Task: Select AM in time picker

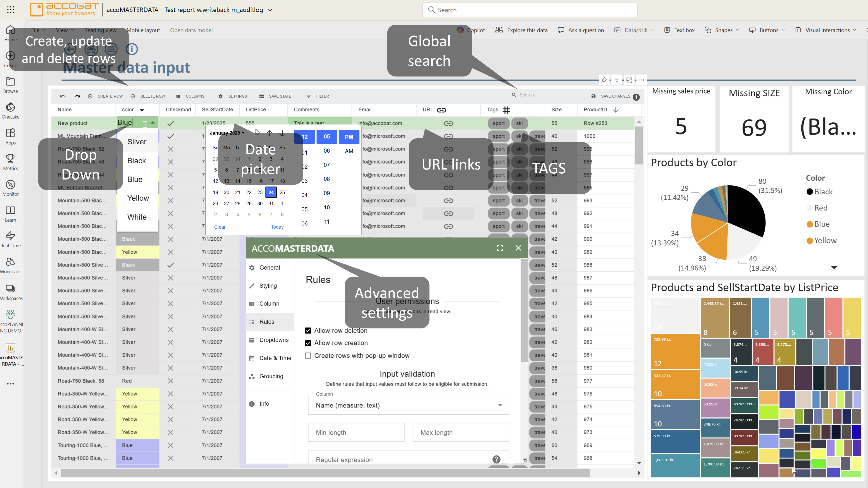Action: click(349, 151)
